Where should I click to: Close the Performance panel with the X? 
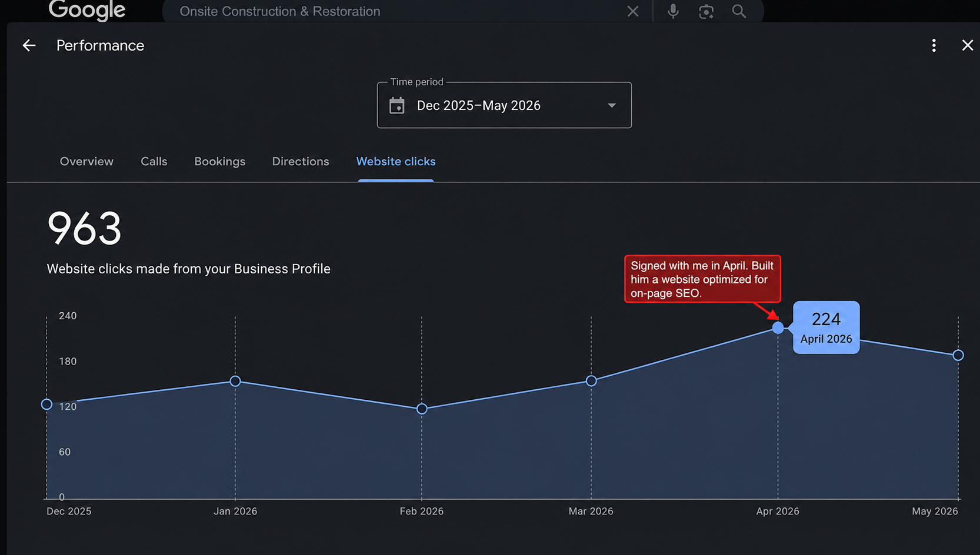(967, 45)
